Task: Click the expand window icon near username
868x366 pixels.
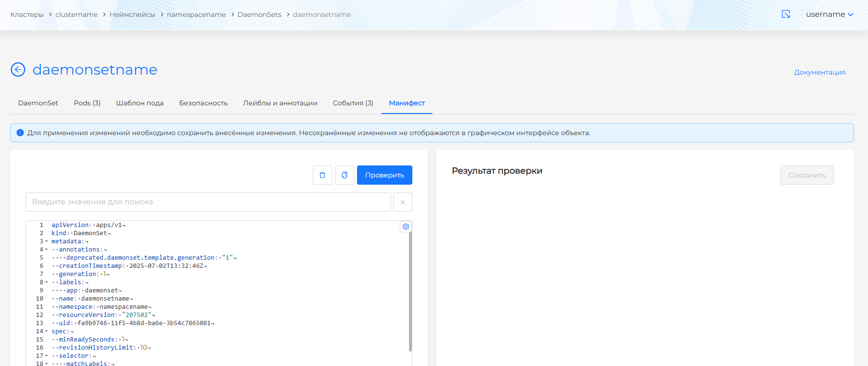Action: tap(786, 14)
